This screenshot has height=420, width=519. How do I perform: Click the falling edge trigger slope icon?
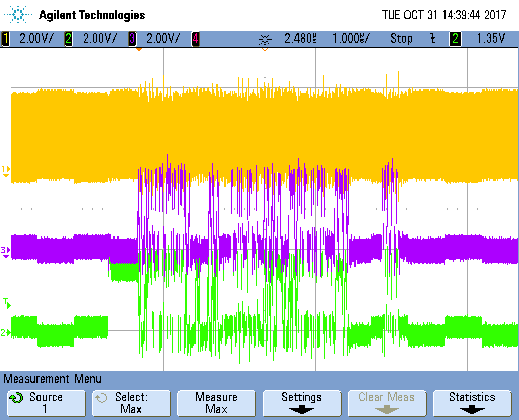click(x=433, y=39)
